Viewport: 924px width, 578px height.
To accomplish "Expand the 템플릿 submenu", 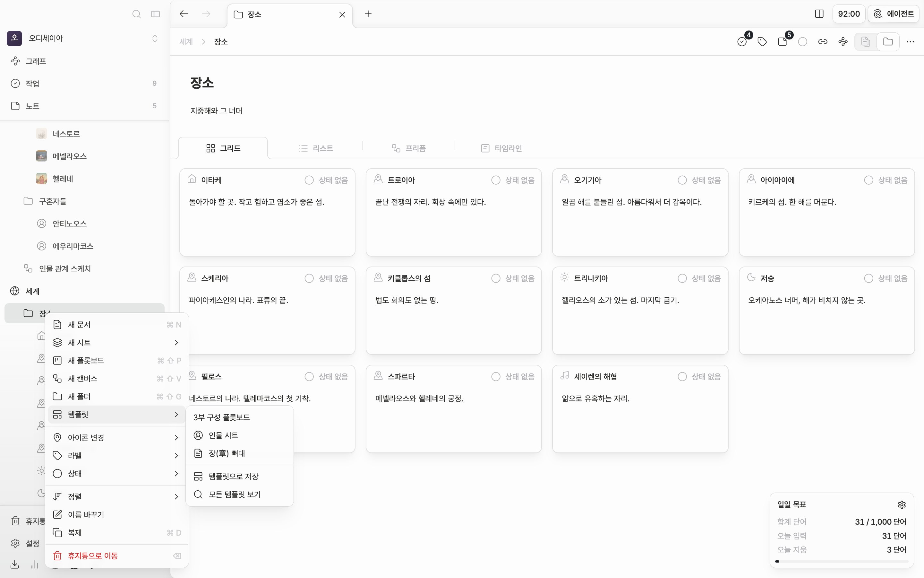I will point(117,414).
